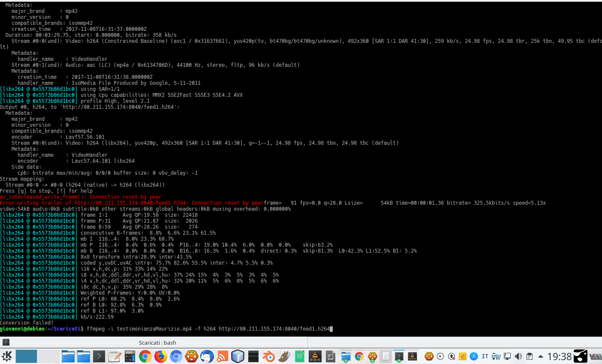Launch Konsole terminal from the quick-launch bar
Viewport: 602px width, 364px height.
coord(99,356)
